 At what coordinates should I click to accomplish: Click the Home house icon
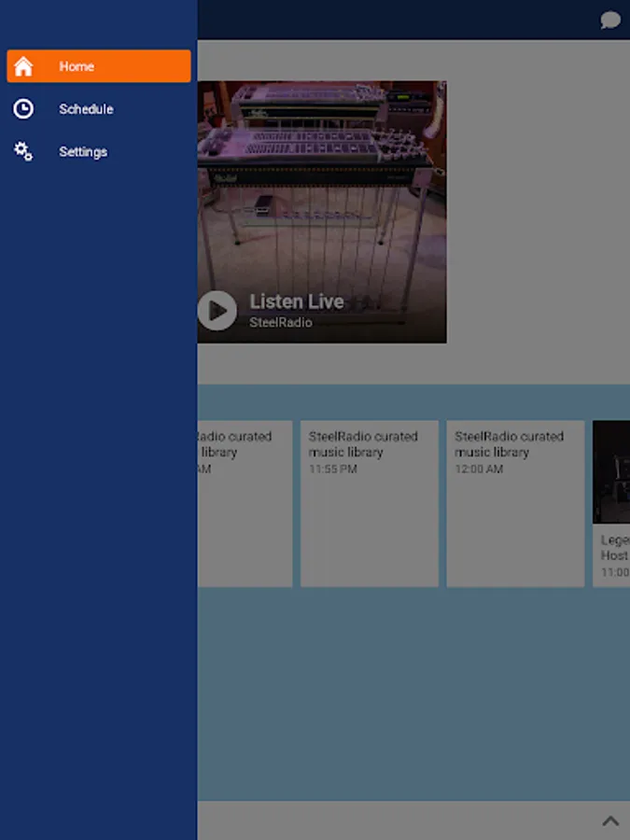(x=23, y=66)
